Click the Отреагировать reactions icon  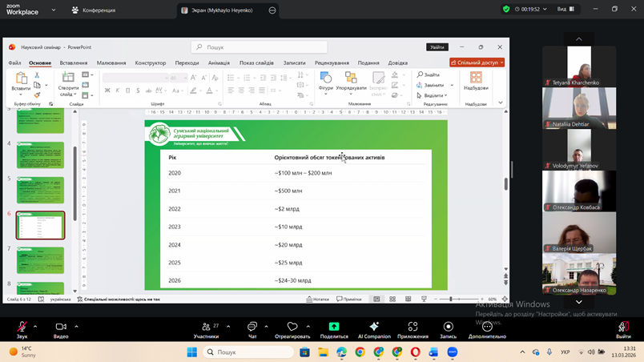[x=292, y=327]
